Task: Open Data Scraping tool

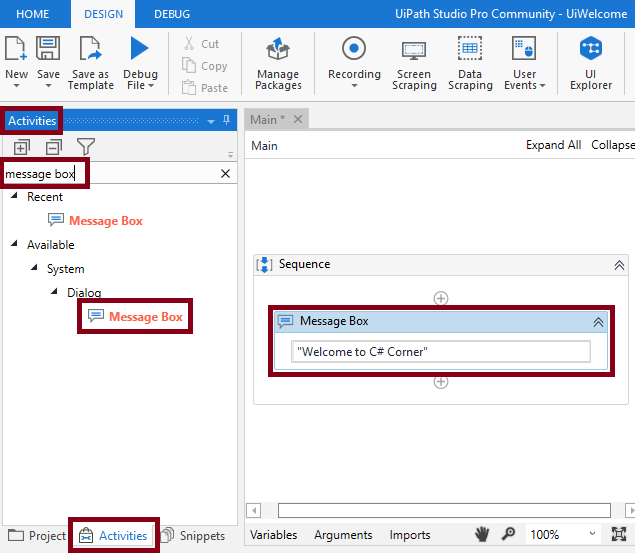Action: pos(470,63)
